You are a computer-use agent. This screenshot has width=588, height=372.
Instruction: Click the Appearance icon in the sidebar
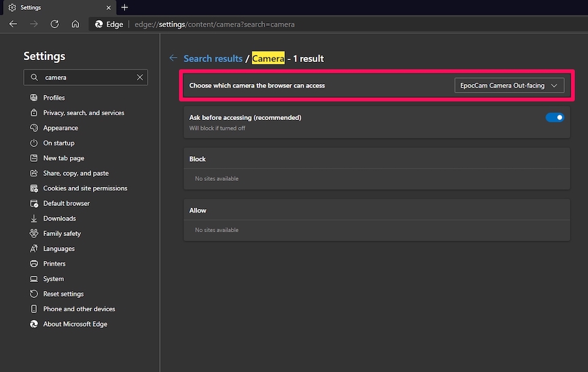34,127
